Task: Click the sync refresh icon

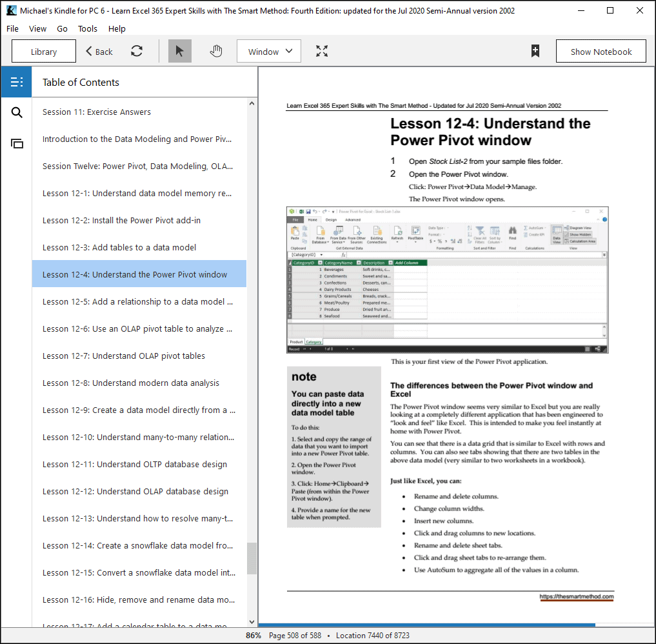Action: click(x=137, y=51)
